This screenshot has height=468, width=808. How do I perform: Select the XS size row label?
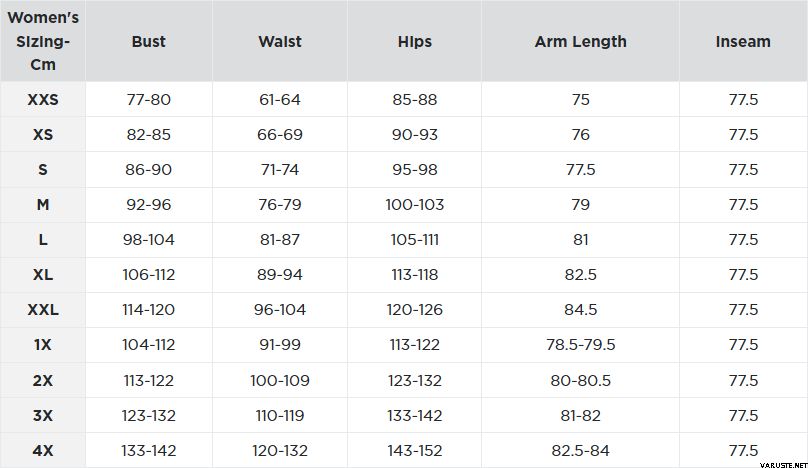coord(43,135)
